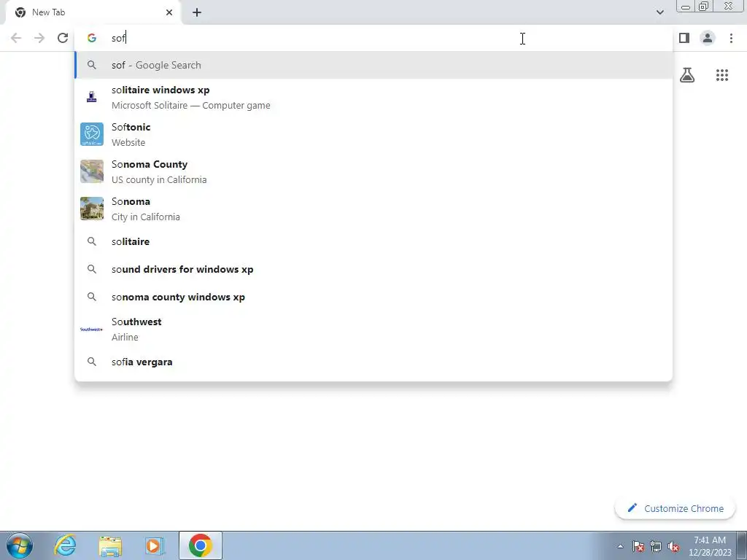Pick 'sound drivers for windows xp' suggestion
This screenshot has height=560, width=747.
373,269
